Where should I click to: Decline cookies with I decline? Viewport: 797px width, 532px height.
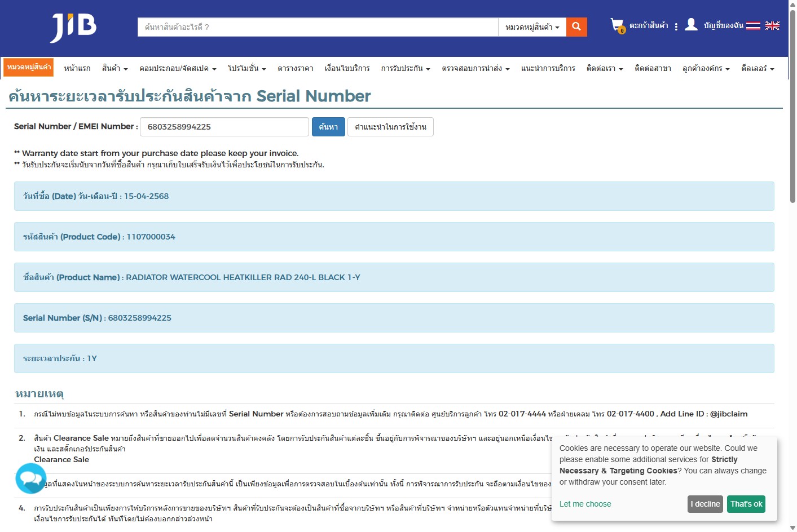click(x=705, y=504)
